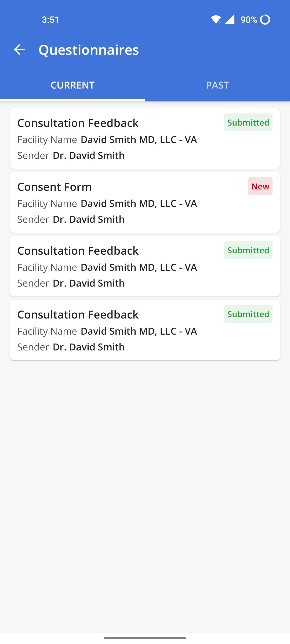Image resolution: width=290 pixels, height=644 pixels.
Task: Open the Consent Form questionnaire
Action: (55, 187)
